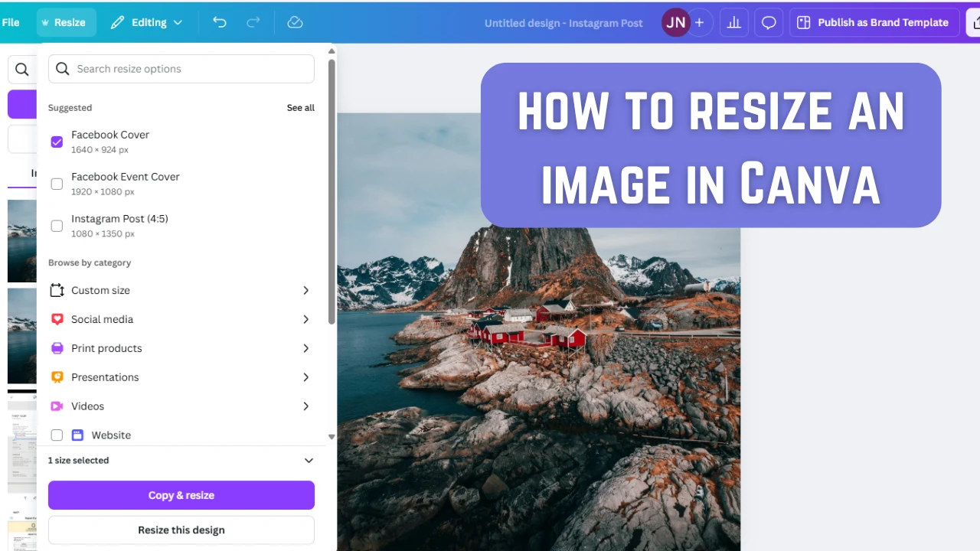Click the 'See all' suggested sizes link
Screen dimensions: 980x551
pos(300,107)
